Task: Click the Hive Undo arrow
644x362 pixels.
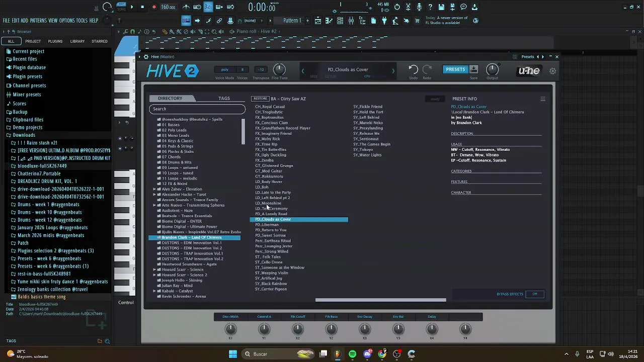Action: pyautogui.click(x=413, y=69)
